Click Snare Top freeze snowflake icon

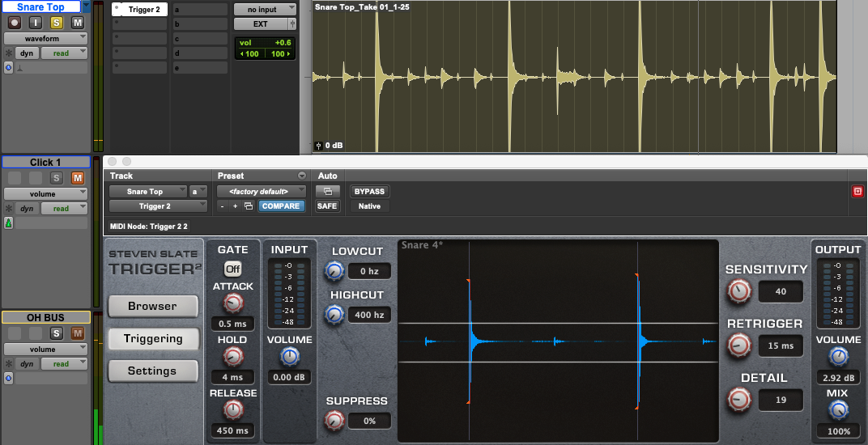click(9, 53)
